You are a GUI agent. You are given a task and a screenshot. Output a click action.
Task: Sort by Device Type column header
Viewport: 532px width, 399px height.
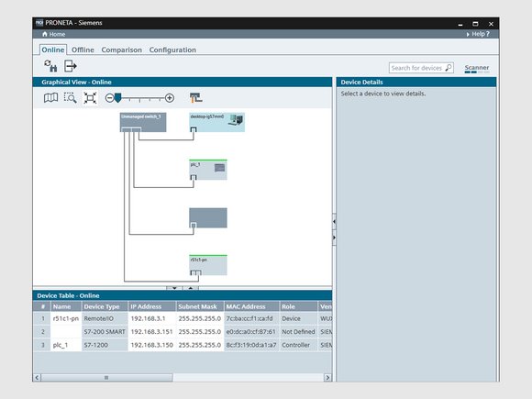point(105,306)
